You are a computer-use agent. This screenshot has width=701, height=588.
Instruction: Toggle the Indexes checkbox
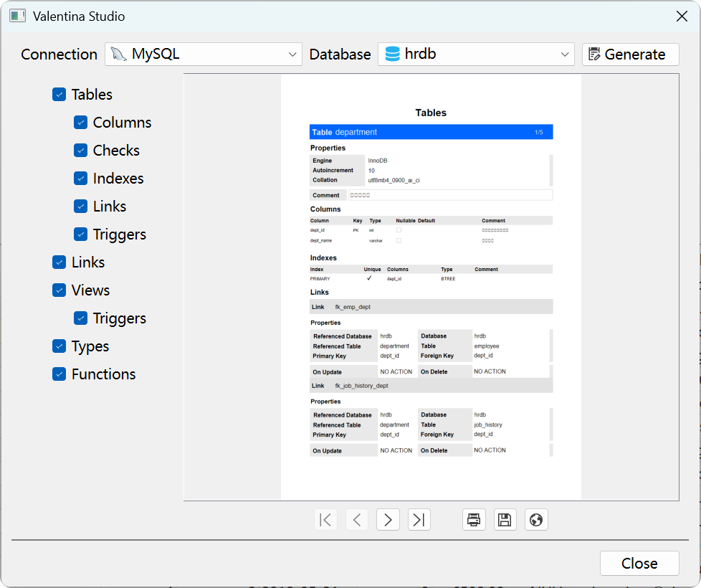(80, 179)
